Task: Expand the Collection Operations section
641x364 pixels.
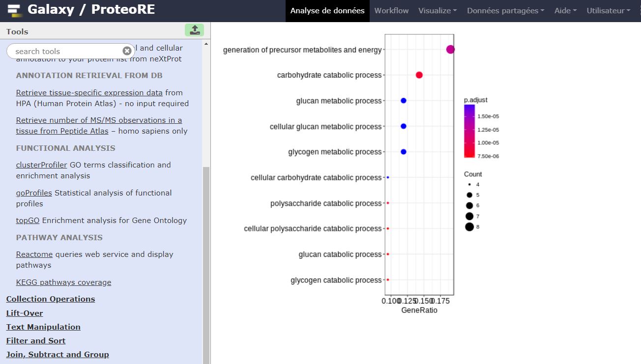Action: tap(51, 299)
